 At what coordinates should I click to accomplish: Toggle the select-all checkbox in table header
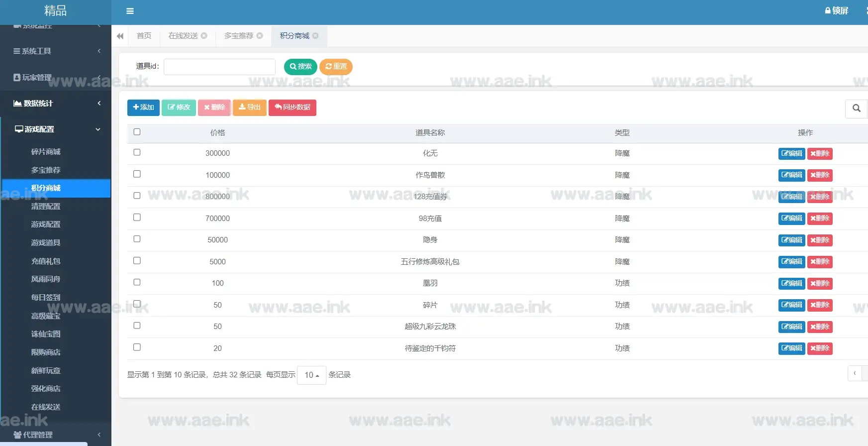[x=137, y=132]
